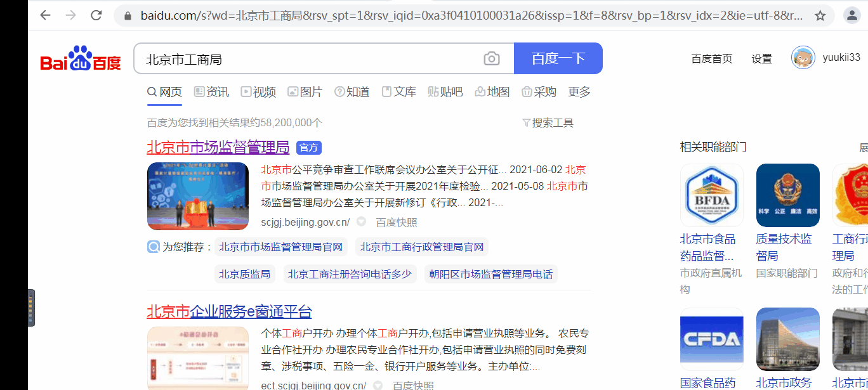The height and width of the screenshot is (390, 868).
Task: Open Baidu 设置 settings
Action: click(761, 58)
